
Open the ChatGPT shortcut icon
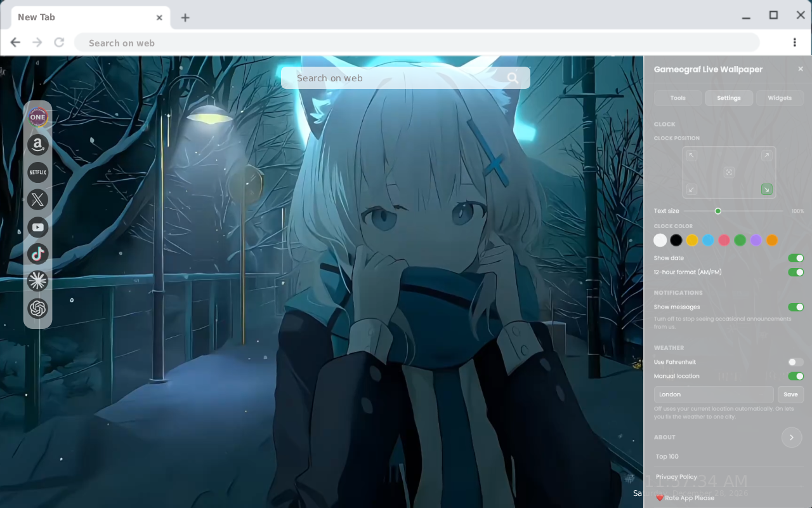[38, 309]
